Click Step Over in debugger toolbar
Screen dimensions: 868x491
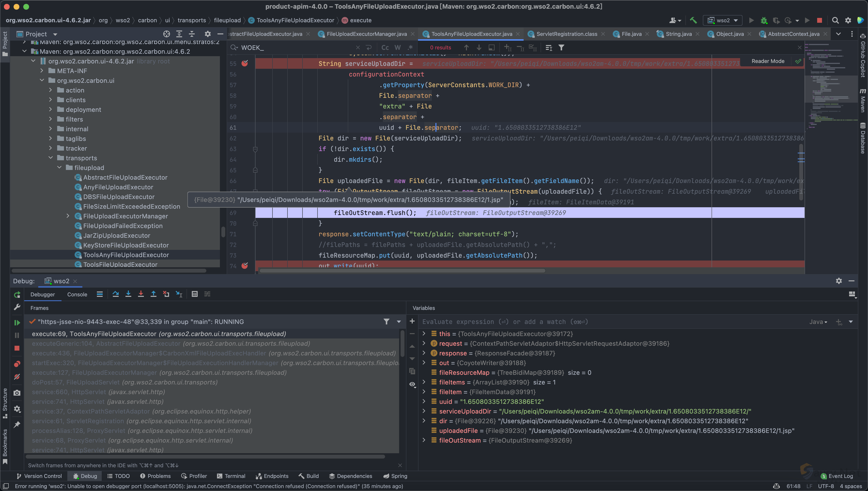(x=115, y=294)
